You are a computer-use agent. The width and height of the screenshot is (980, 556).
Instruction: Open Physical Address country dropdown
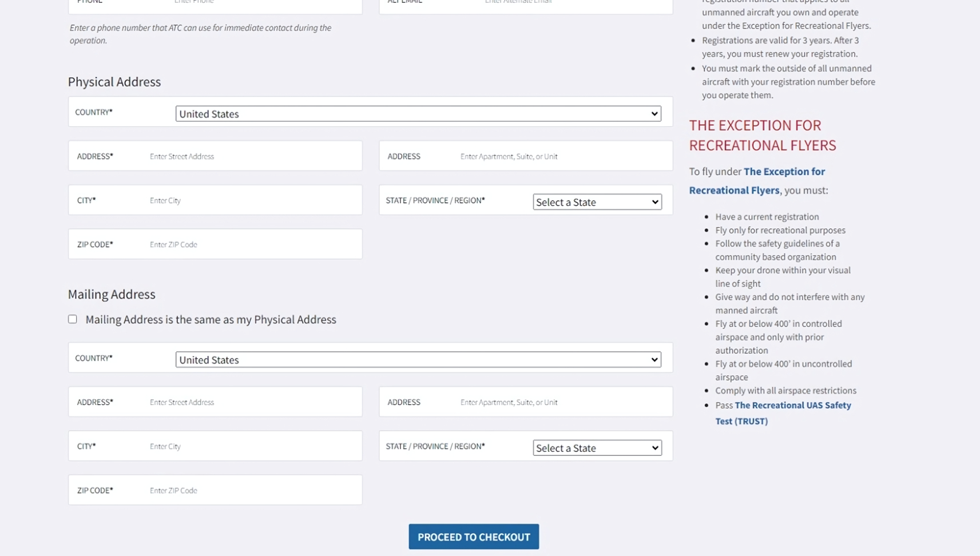(x=418, y=114)
